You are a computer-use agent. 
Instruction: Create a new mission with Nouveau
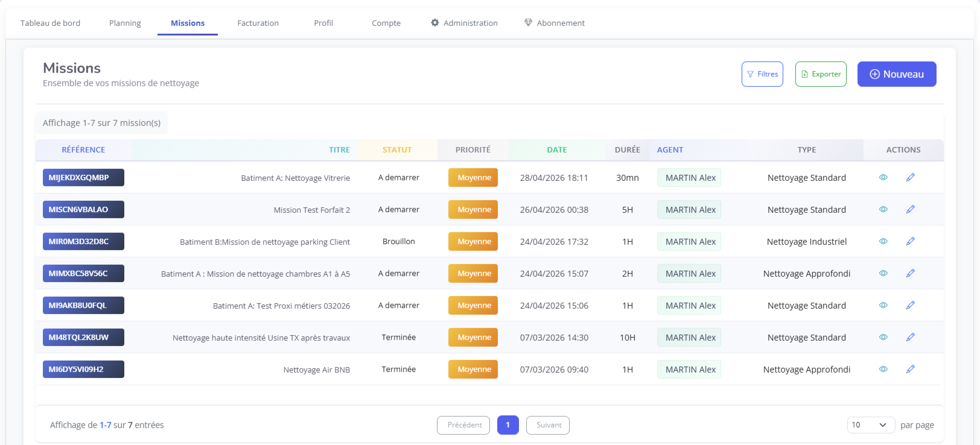pyautogui.click(x=896, y=74)
